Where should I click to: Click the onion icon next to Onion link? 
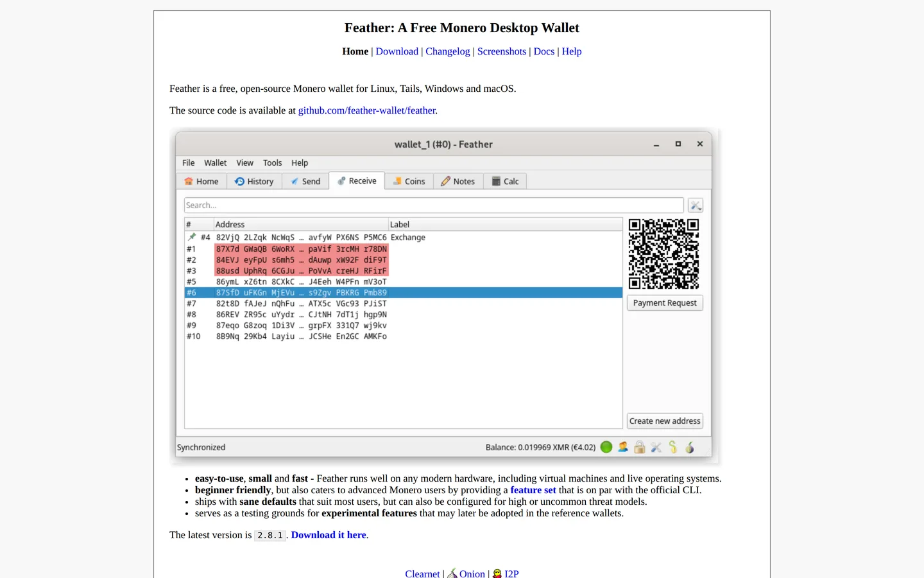pos(452,574)
